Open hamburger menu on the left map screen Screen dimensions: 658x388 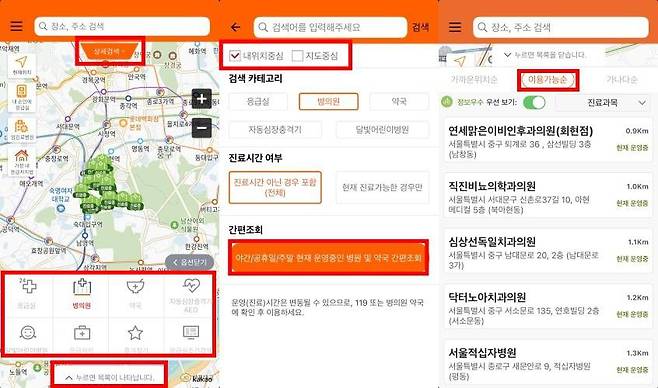click(x=16, y=26)
